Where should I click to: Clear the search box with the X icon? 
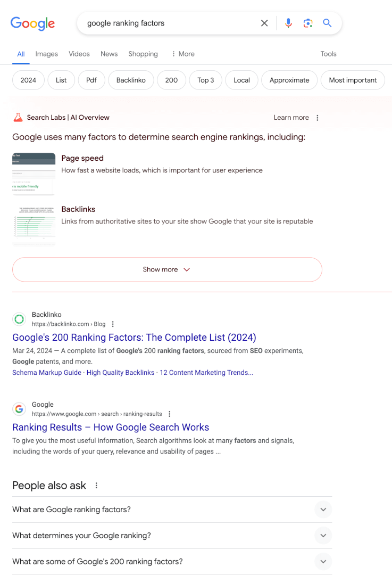pos(264,23)
